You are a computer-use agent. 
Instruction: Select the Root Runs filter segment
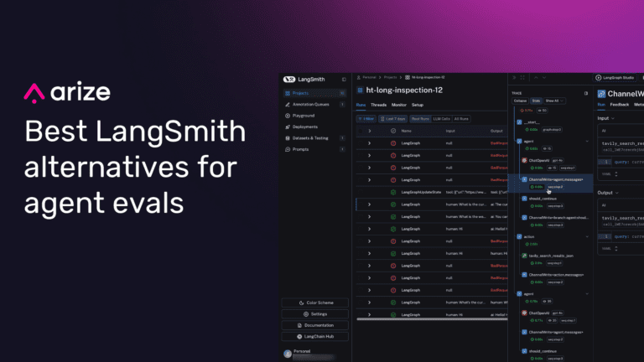[x=420, y=119]
